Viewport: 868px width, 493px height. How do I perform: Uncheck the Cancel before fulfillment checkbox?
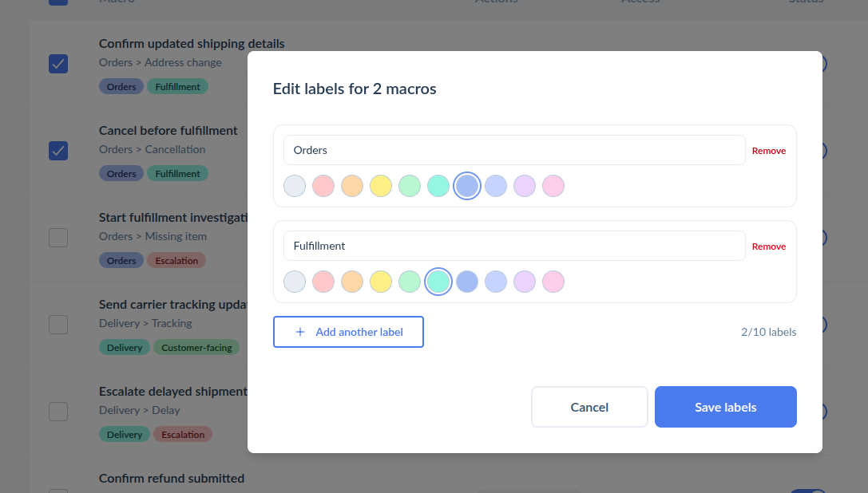point(58,151)
